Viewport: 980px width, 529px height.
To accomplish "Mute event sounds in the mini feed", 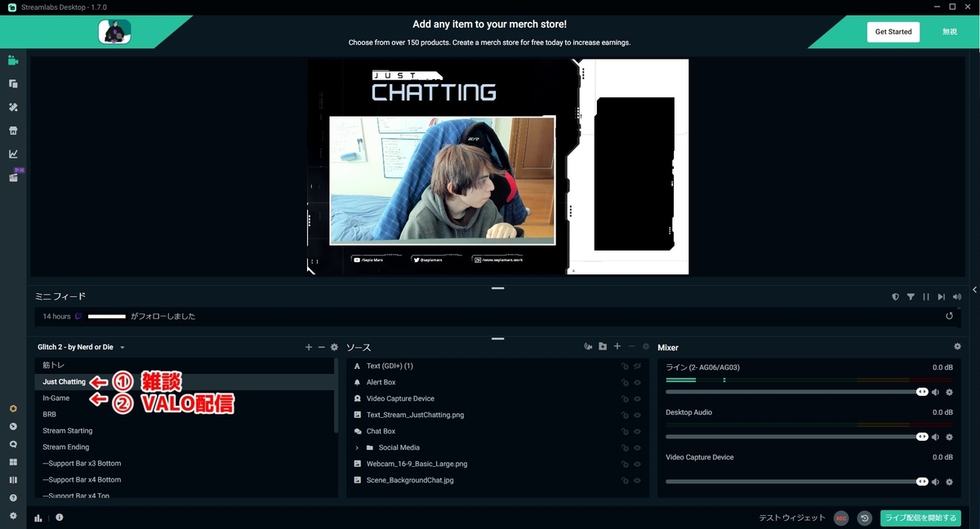I will [957, 297].
